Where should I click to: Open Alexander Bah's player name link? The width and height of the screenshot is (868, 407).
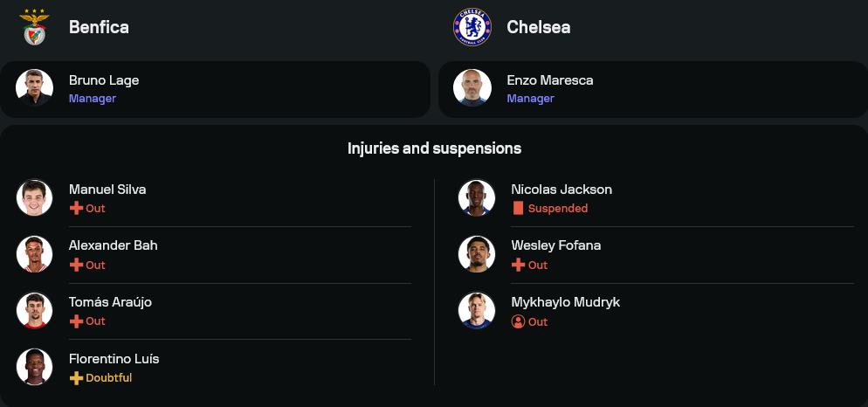coord(113,245)
